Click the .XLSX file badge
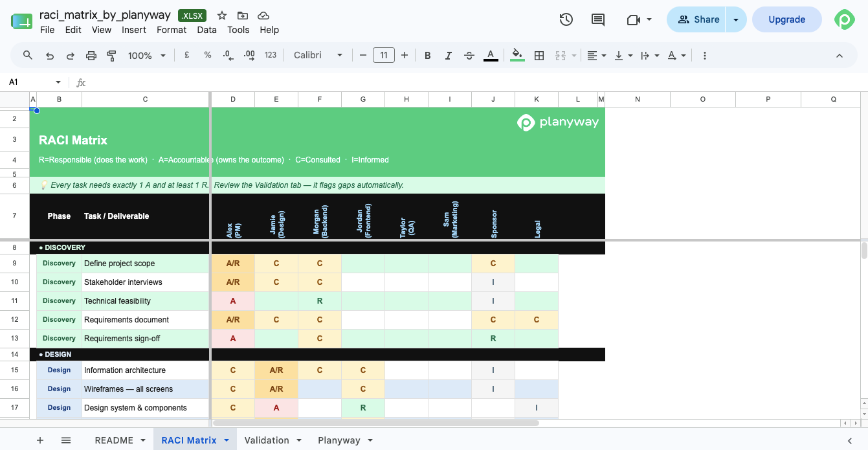The image size is (868, 450). (192, 16)
